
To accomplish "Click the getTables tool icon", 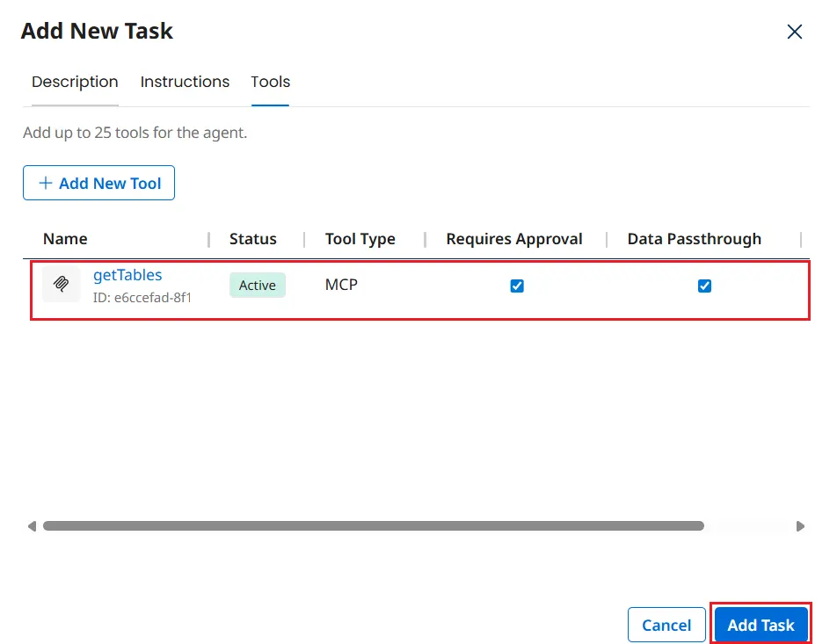I will (61, 285).
